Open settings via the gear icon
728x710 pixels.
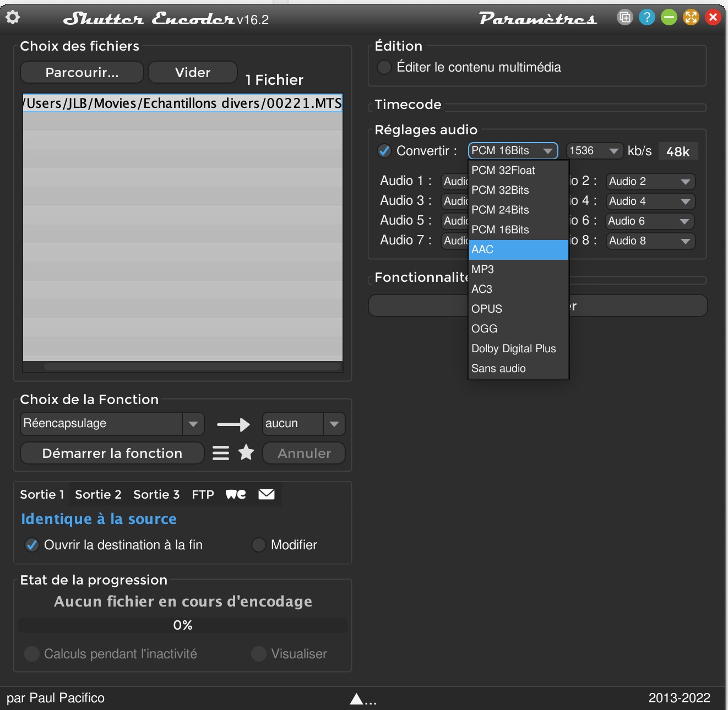(13, 18)
